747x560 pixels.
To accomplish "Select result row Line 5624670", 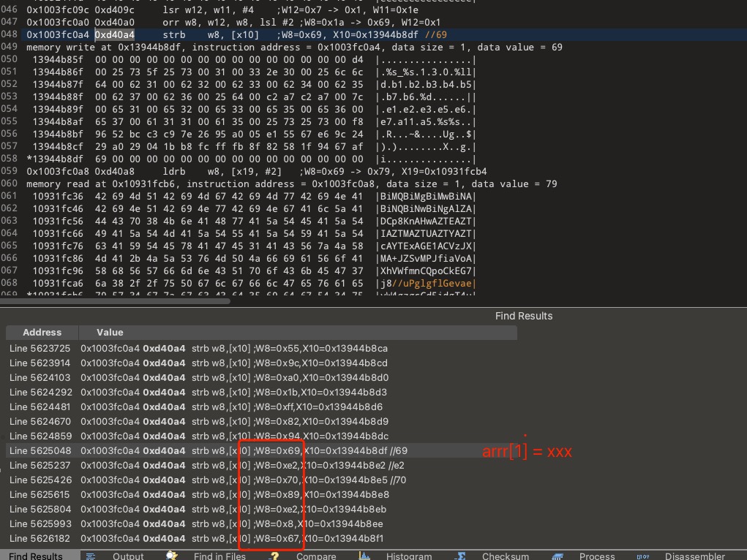I will click(x=261, y=421).
